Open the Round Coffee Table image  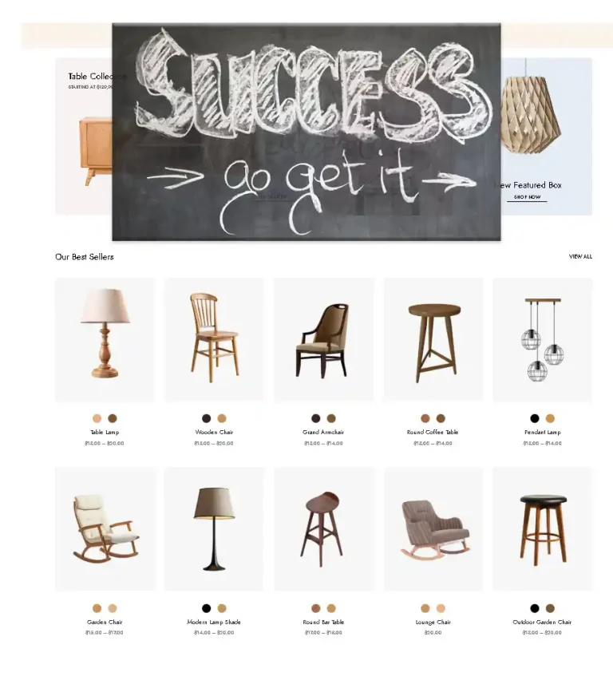433,340
